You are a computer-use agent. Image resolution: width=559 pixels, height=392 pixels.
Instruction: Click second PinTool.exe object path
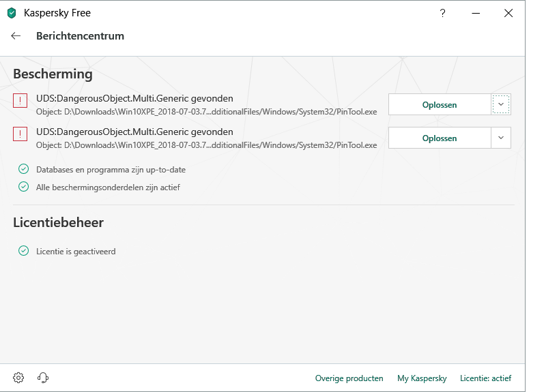pos(206,145)
